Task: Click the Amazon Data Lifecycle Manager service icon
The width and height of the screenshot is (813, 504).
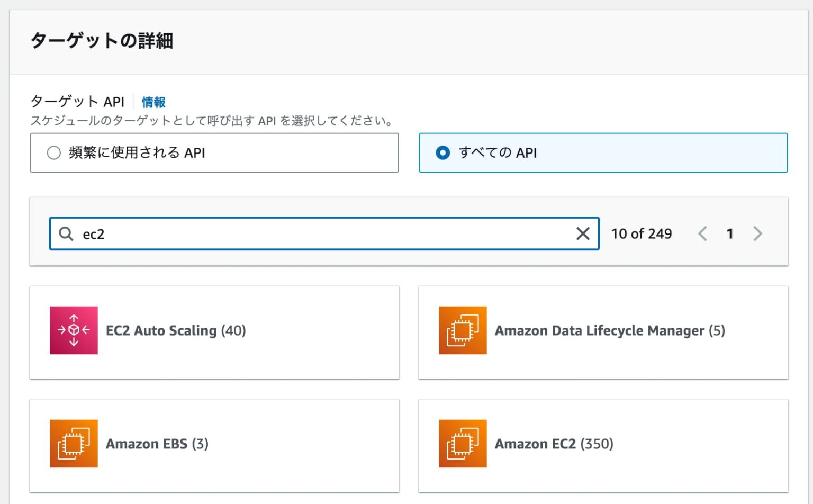Action: point(462,330)
